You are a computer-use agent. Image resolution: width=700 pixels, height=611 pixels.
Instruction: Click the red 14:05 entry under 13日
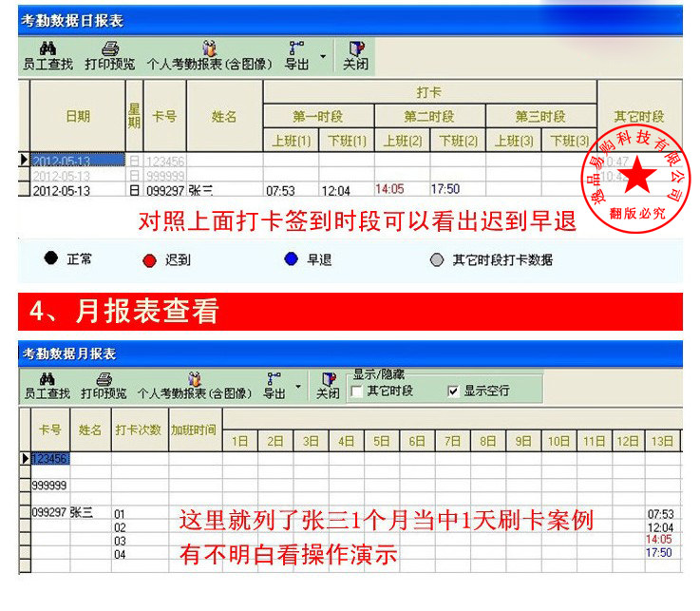[659, 539]
